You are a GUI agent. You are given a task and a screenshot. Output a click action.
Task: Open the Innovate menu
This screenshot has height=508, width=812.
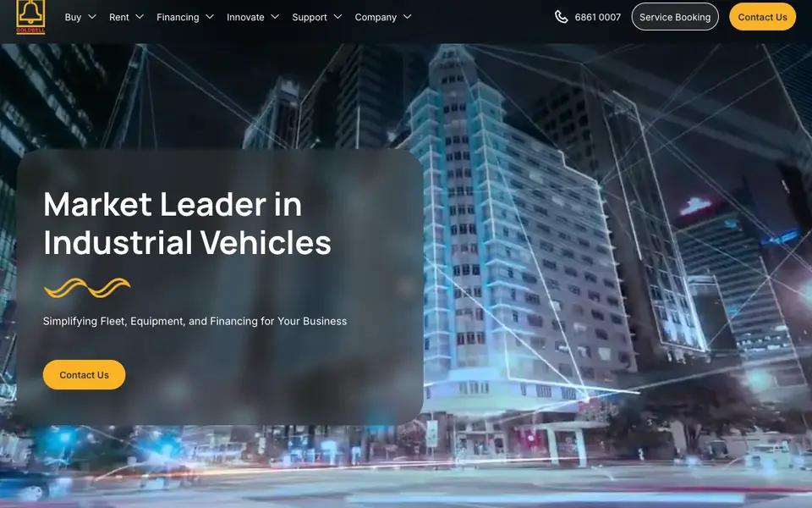pos(245,17)
